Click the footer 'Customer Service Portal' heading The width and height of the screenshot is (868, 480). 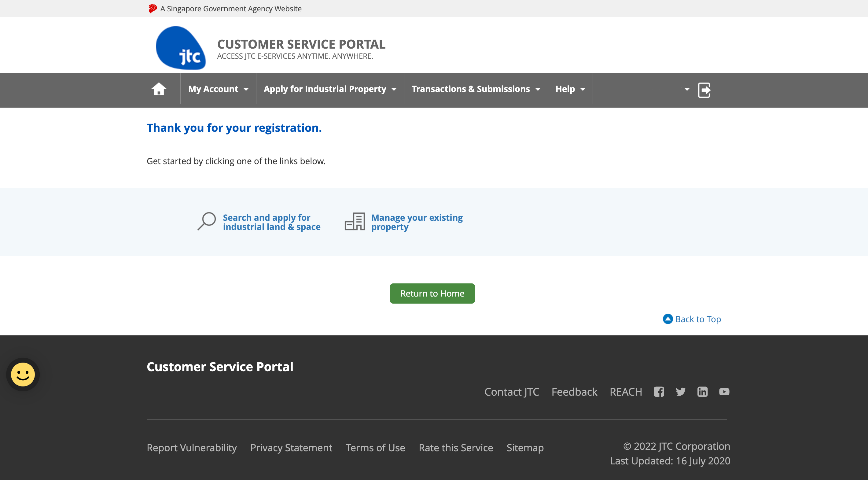220,367
